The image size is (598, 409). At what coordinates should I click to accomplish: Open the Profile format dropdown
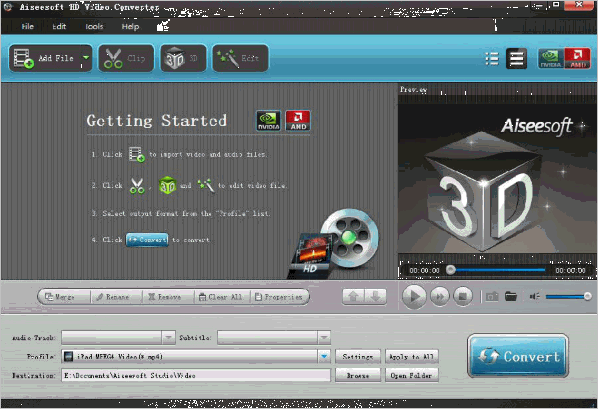324,356
